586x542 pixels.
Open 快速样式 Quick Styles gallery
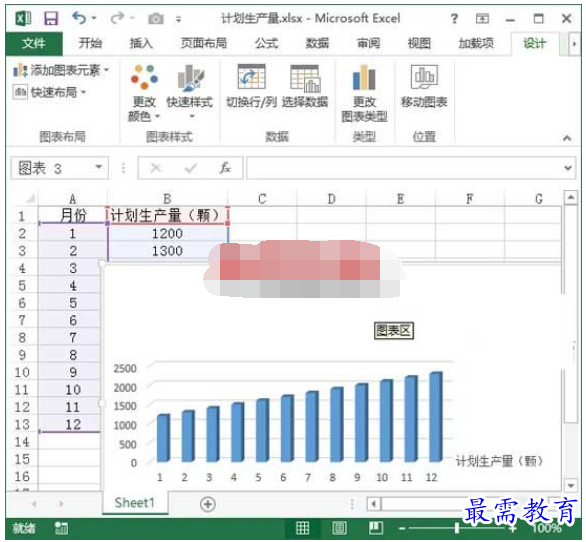coord(190,92)
